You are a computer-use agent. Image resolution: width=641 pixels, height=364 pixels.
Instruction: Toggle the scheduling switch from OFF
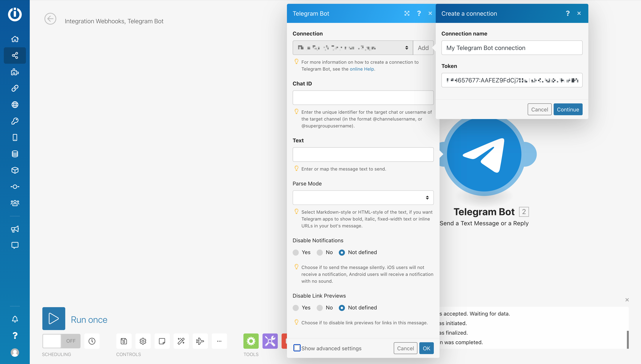61,341
